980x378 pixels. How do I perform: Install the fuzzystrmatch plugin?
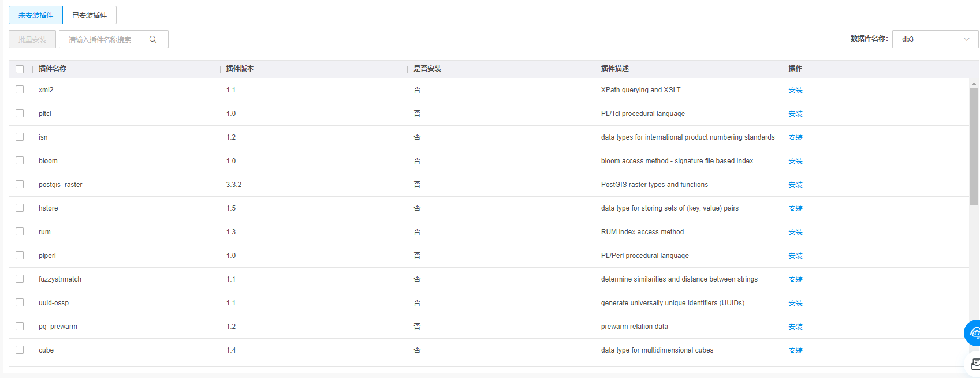[795, 279]
